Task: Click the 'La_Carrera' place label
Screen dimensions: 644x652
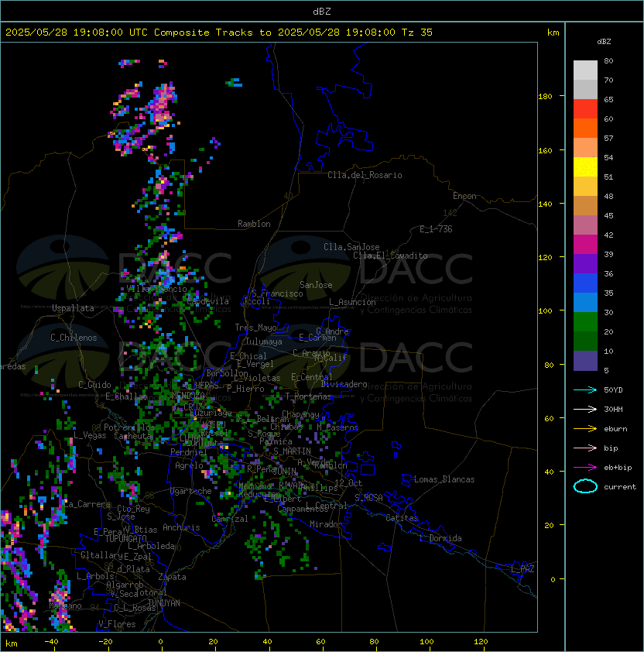Action: (87, 504)
